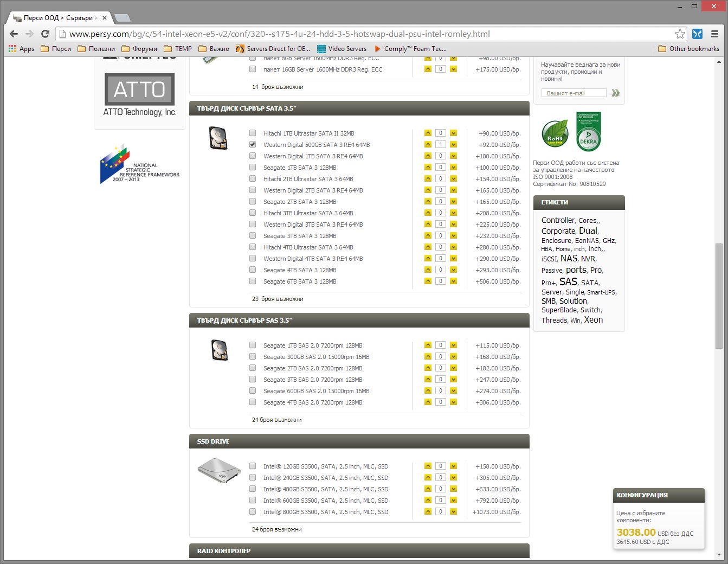Screen dimensions: 728x564
Task: Click the DEKRA certification badge
Action: click(x=588, y=132)
